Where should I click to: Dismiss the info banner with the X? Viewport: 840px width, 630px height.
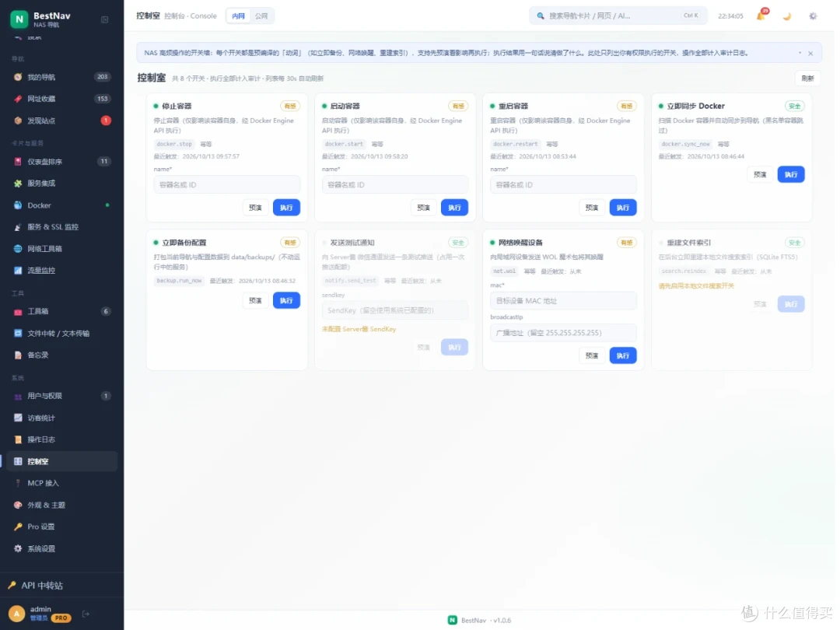tap(810, 53)
